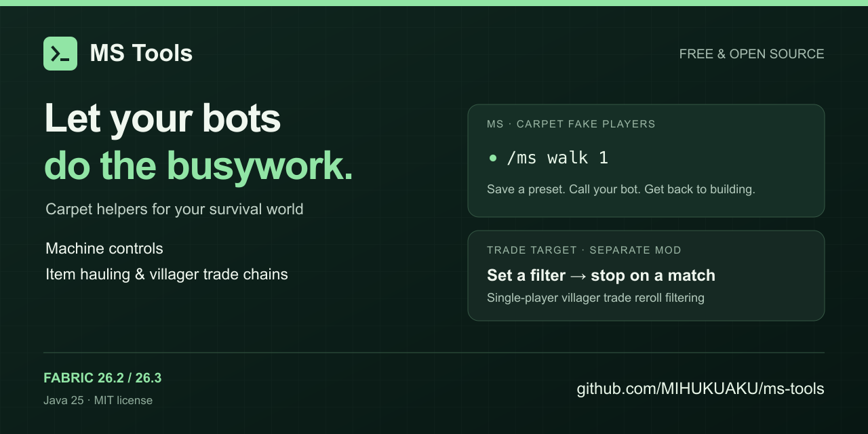
Task: Click the 'MS · CARPET FAKE PLAYERS' card label
Action: point(571,124)
